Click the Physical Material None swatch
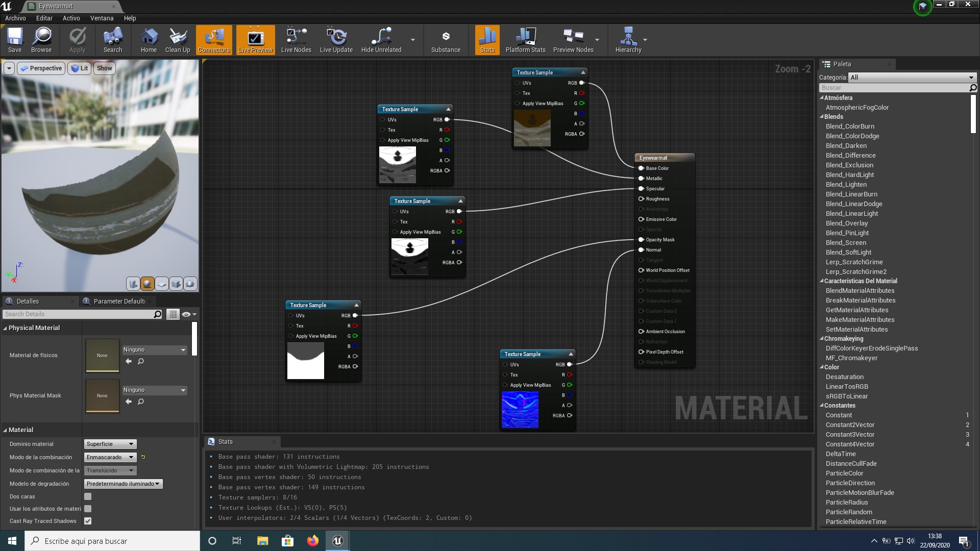The image size is (980, 551). [102, 356]
